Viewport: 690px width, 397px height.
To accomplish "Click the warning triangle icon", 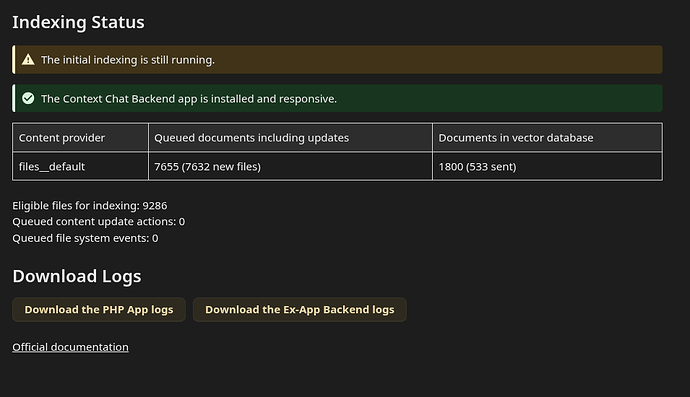I will 28,59.
